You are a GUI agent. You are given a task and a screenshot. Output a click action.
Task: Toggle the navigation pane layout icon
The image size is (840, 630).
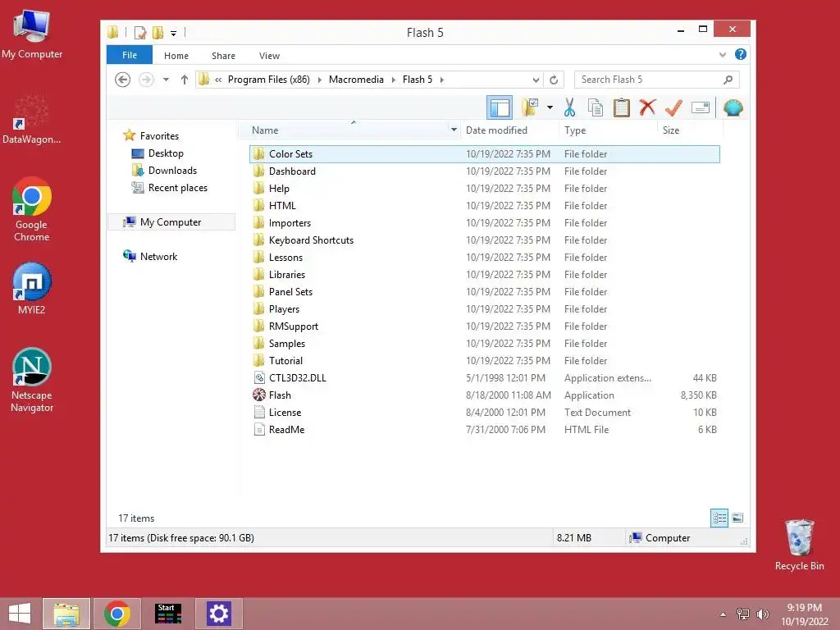(500, 107)
